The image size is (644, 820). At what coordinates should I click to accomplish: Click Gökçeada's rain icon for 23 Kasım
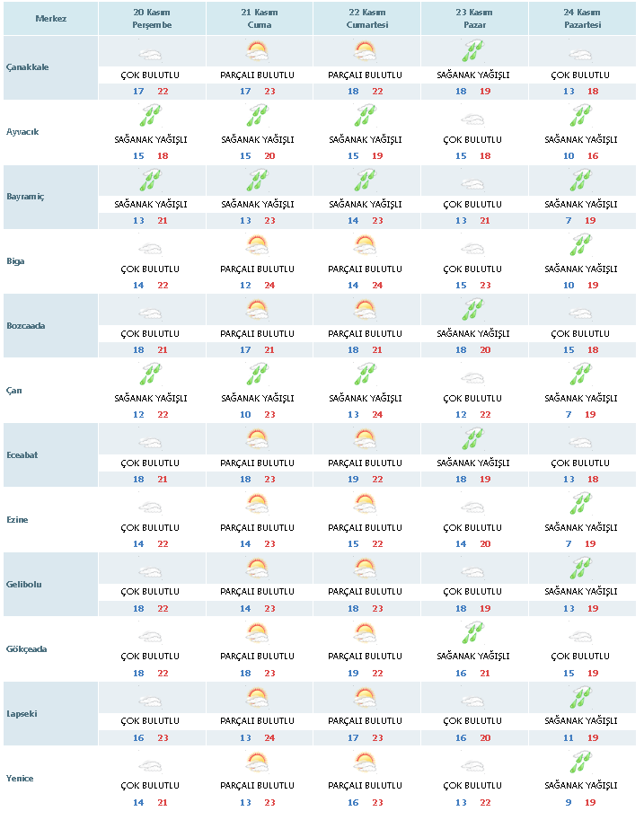tap(473, 633)
